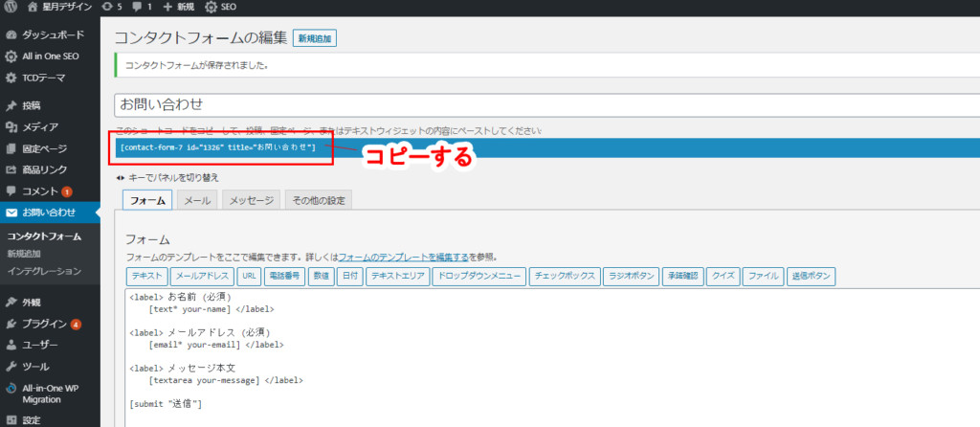Click All-in-One WP Migration icon
Viewport: 980px width, 427px height.
pos(11,389)
